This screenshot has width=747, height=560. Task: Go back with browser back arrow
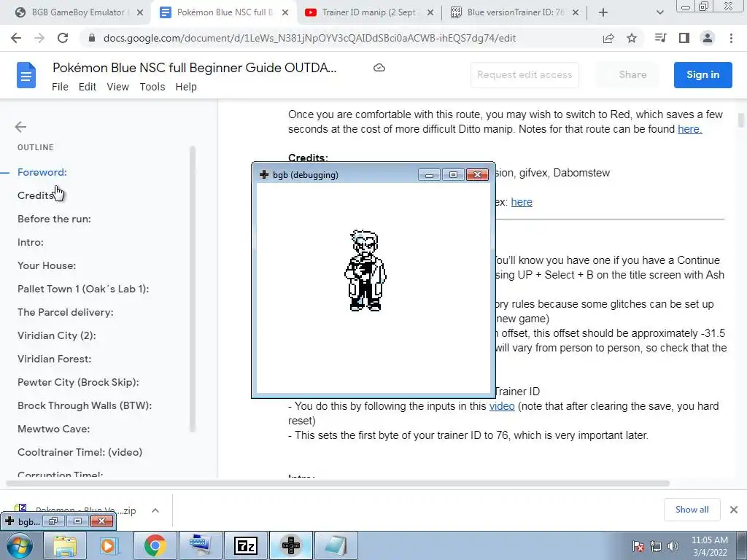(16, 38)
